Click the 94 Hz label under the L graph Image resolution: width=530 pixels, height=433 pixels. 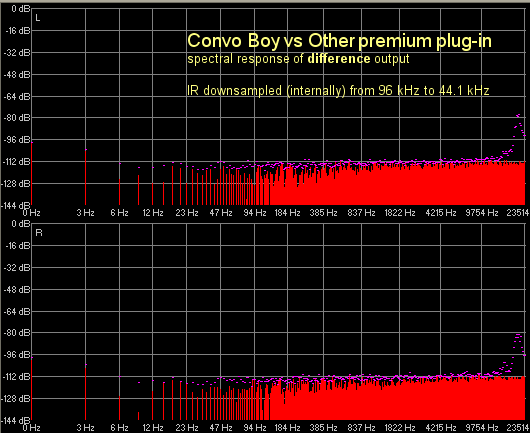click(x=255, y=213)
